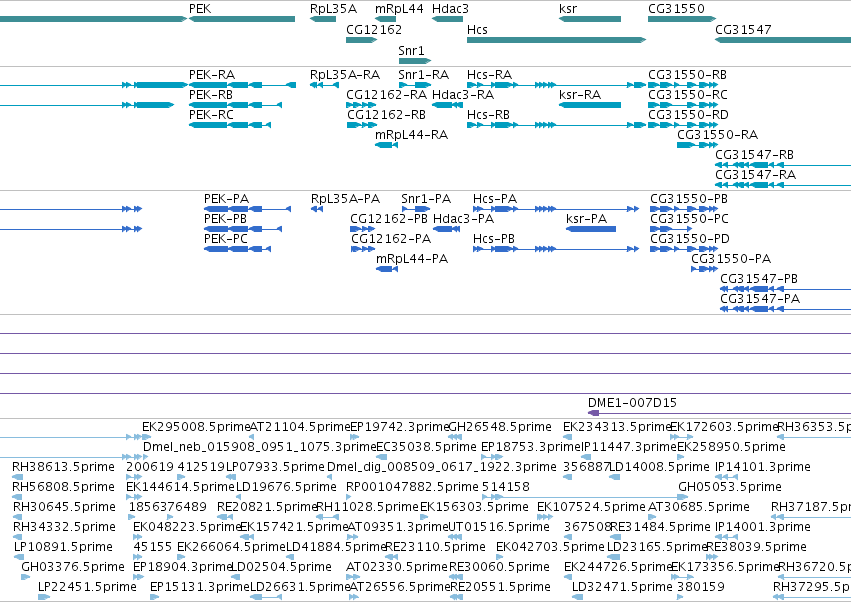851x602 pixels.
Task: Select the PEK-RA transcript label
Action: [212, 74]
